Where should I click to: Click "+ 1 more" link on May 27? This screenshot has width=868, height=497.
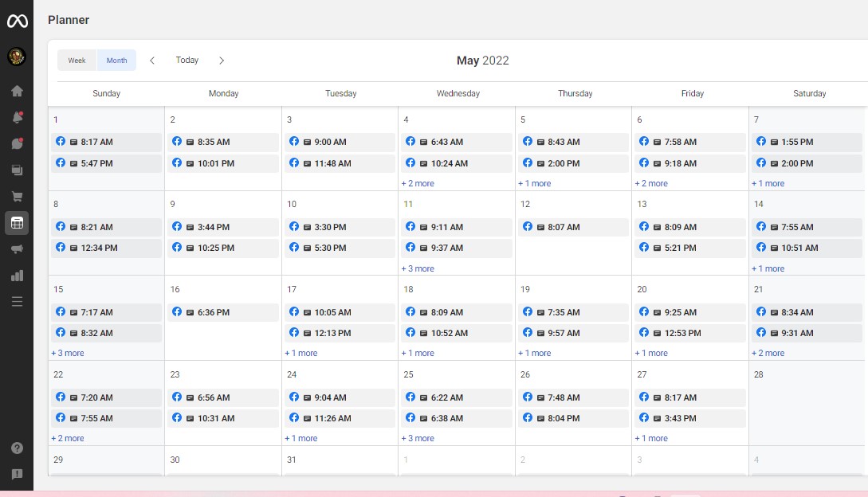coord(651,438)
